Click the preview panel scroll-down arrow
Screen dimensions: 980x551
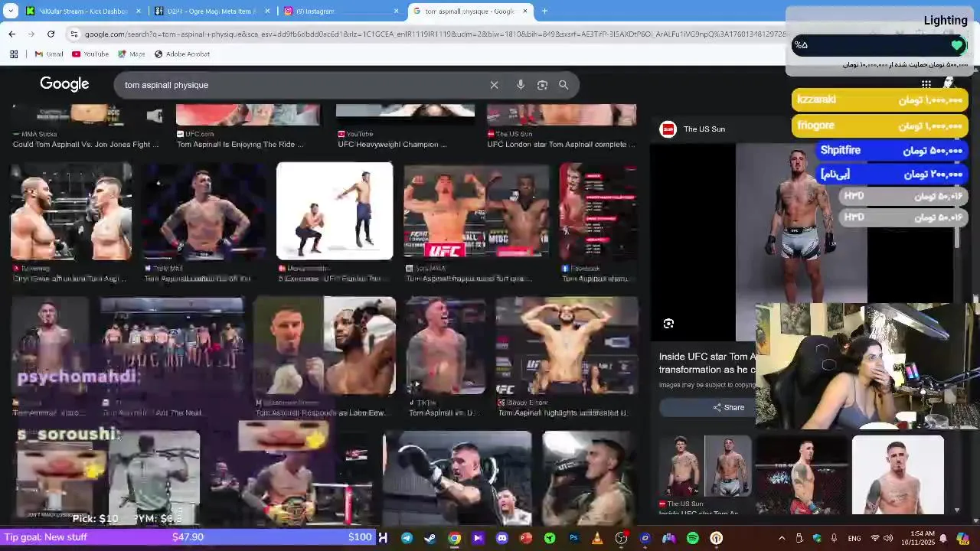point(957,510)
